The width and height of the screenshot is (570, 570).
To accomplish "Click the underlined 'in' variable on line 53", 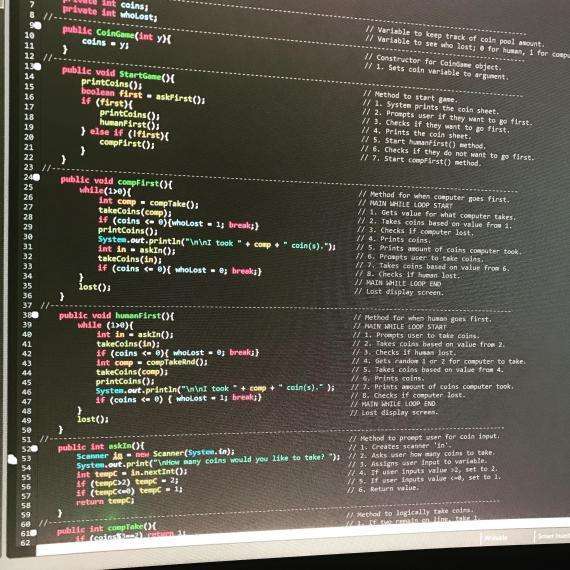I will click(x=117, y=456).
